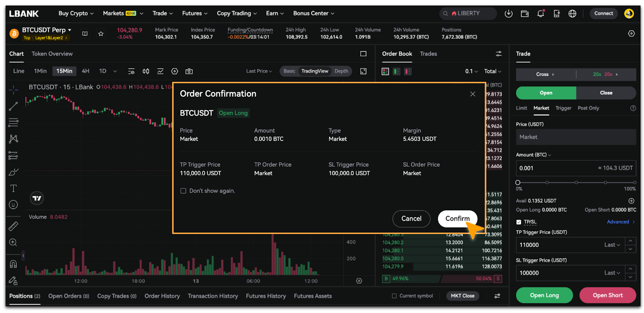Expand the BTCUSDT Perp pair selector

pyautogui.click(x=47, y=30)
